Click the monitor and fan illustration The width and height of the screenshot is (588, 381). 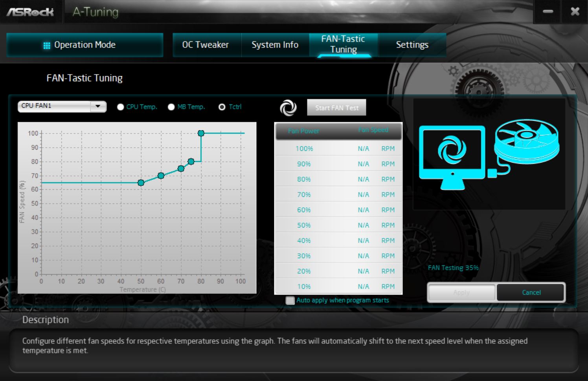tap(489, 154)
